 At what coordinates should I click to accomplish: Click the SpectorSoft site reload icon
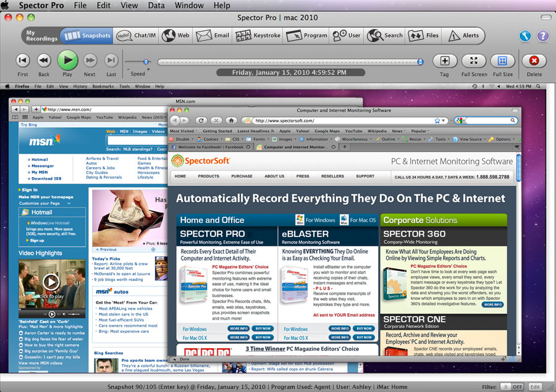201,120
